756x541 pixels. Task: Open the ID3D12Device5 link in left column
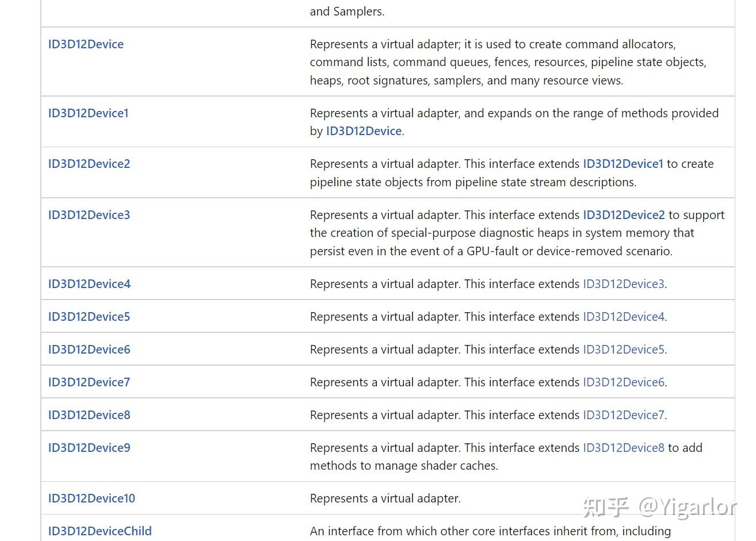89,317
